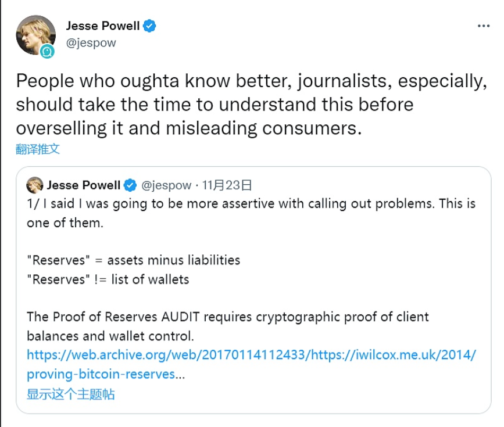Translate tweet via 翻译推文 link
Image resolution: width=504 pixels, height=427 pixels.
pos(38,149)
